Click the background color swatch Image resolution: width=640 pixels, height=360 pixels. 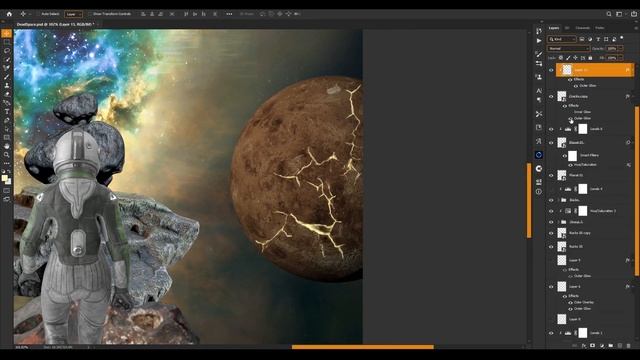[x=9, y=182]
